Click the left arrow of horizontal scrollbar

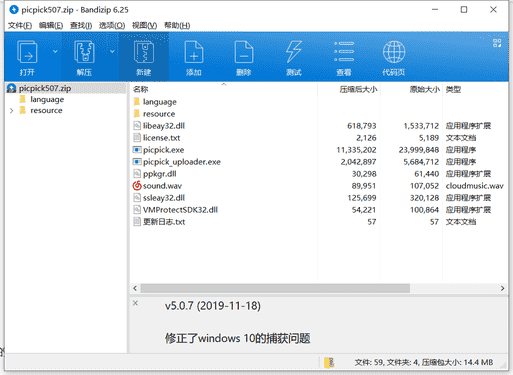click(135, 288)
